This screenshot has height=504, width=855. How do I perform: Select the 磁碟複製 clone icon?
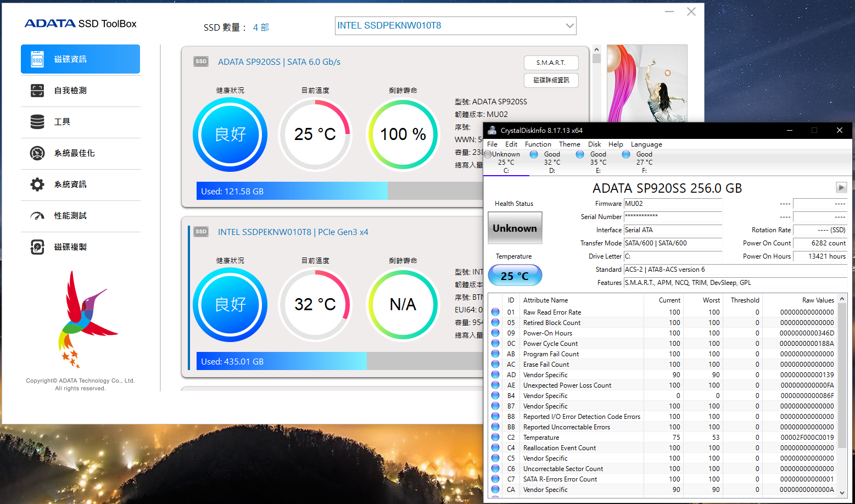tap(37, 247)
